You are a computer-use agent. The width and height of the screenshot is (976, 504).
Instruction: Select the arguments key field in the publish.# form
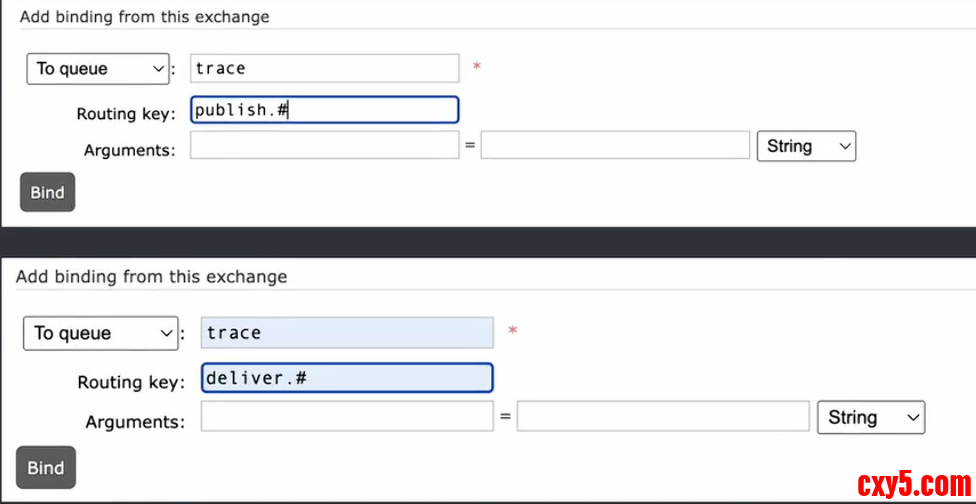point(324,146)
